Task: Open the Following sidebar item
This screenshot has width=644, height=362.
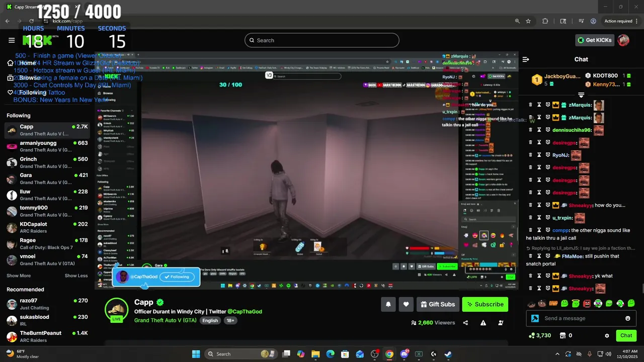Action: point(27,93)
